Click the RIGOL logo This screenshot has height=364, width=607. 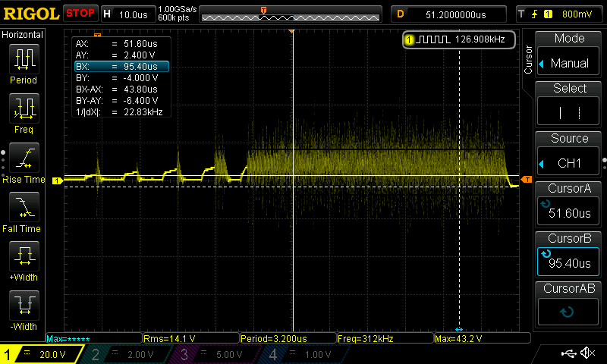point(31,14)
